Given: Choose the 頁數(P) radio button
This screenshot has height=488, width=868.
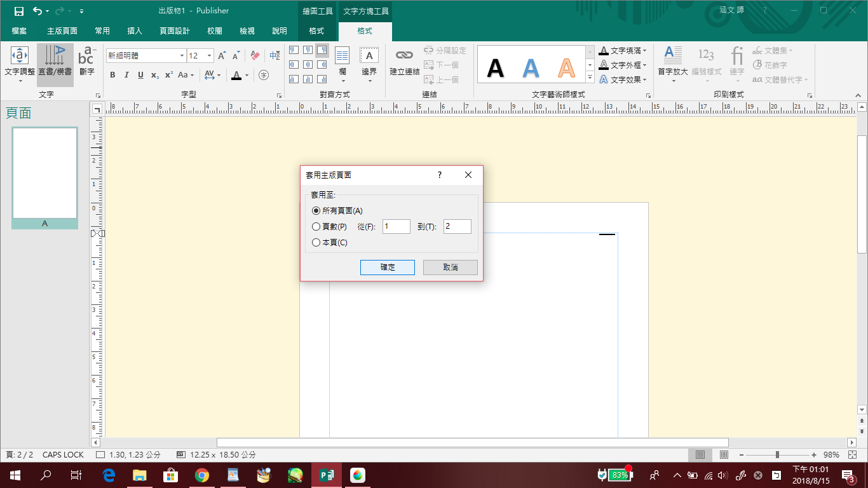Looking at the screenshot, I should 316,226.
